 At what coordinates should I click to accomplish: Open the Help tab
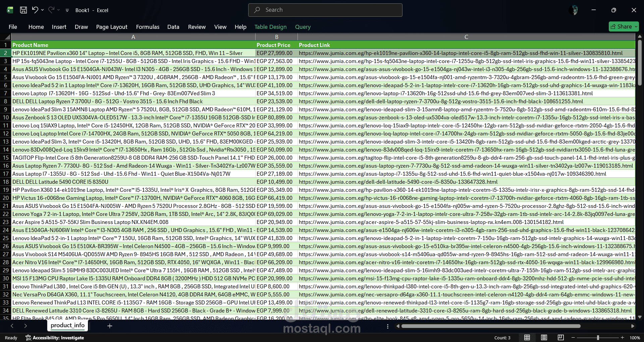[x=240, y=27]
